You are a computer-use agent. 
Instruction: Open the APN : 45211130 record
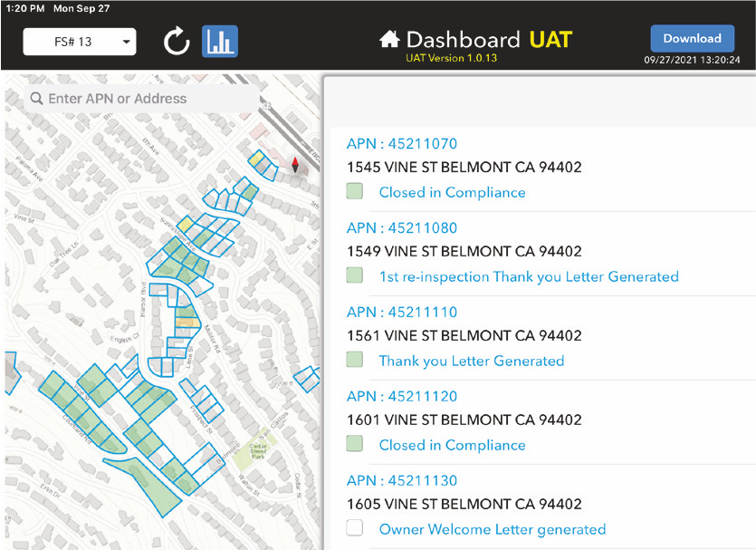coord(402,481)
